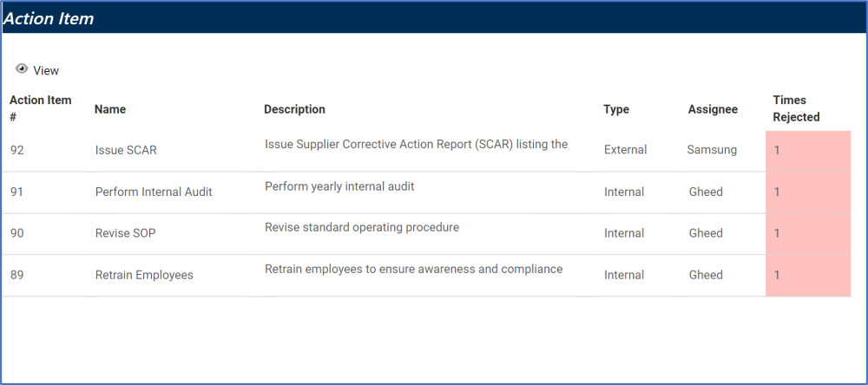
Task: Click the Revise standard operating procedure description
Action: point(361,227)
